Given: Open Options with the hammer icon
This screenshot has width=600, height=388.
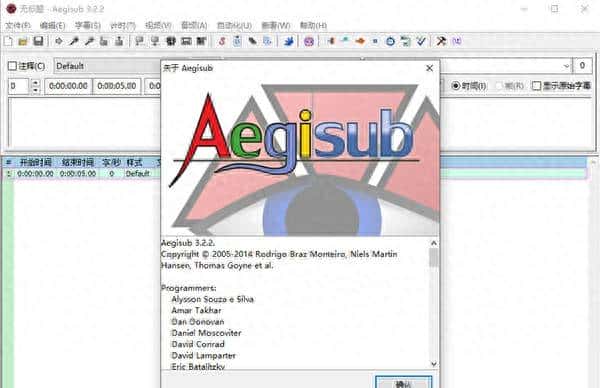Looking at the screenshot, I should (441, 41).
